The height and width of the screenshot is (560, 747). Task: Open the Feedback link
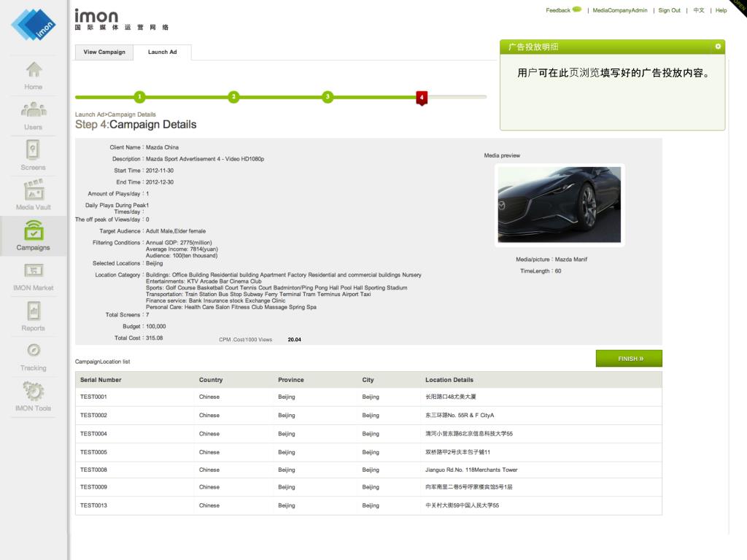(558, 10)
